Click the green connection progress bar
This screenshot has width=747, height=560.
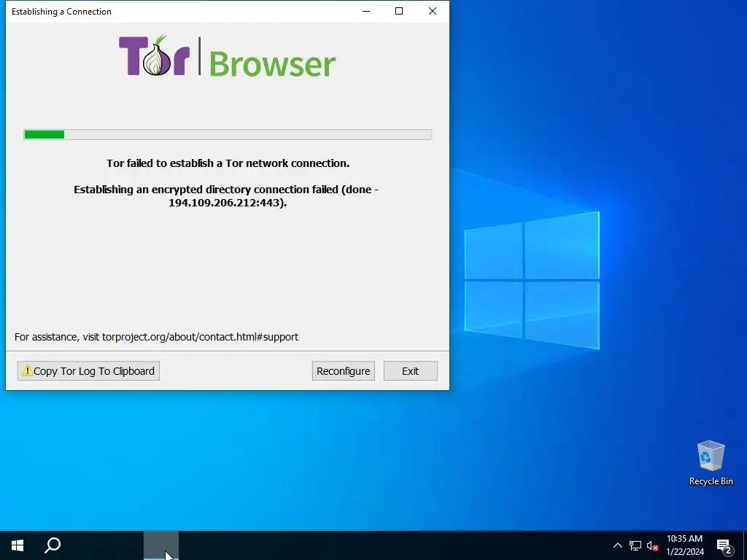coord(228,135)
